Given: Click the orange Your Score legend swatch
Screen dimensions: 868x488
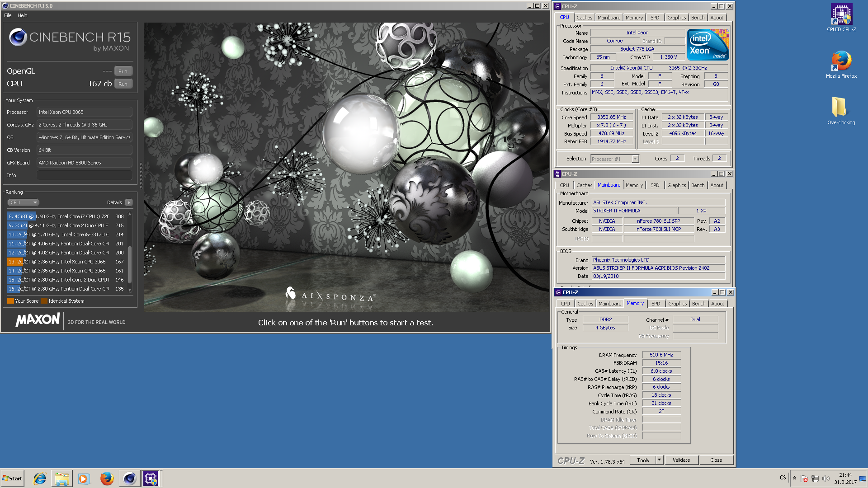Looking at the screenshot, I should 10,301.
